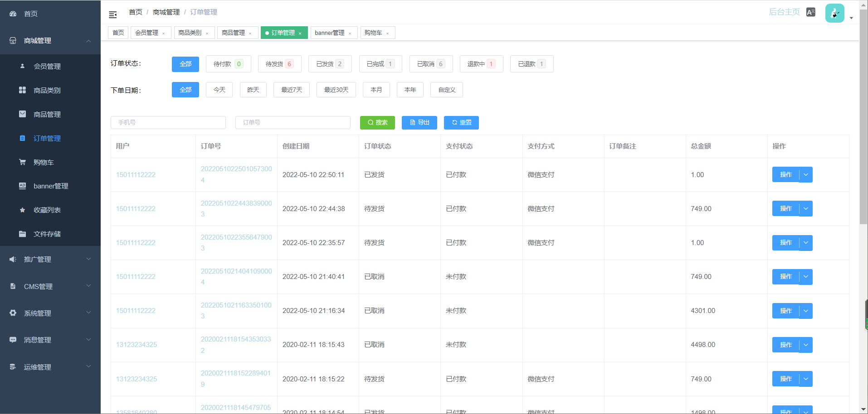Switch to the 首页 tab

(118, 33)
